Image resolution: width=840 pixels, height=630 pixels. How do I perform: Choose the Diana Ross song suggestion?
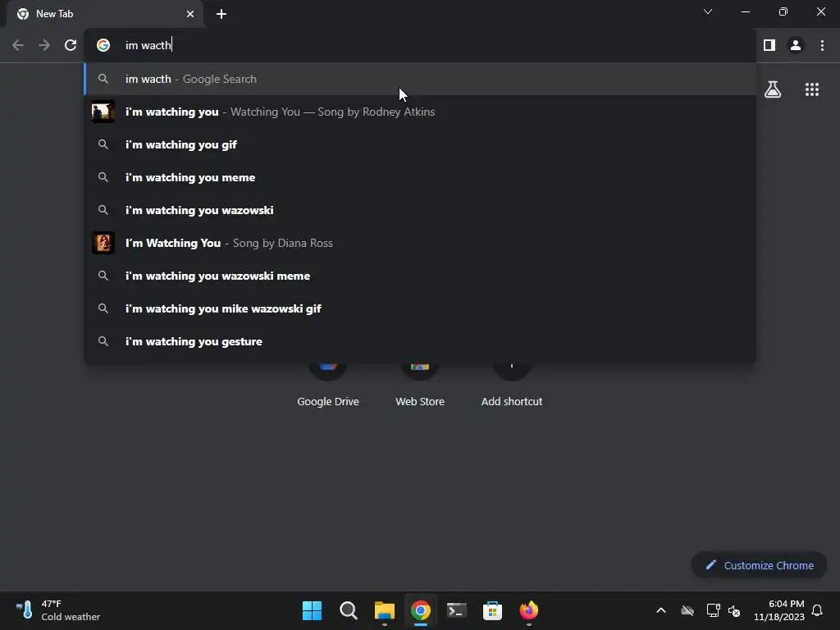point(420,243)
